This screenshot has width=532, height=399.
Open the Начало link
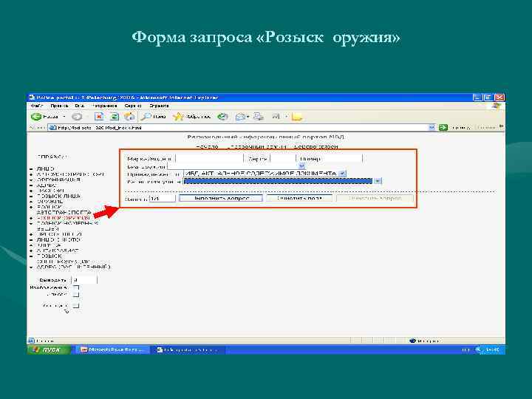[x=207, y=147]
